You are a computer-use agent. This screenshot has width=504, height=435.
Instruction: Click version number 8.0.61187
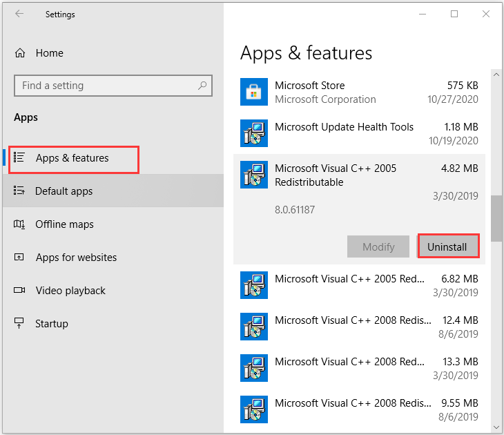pos(294,210)
